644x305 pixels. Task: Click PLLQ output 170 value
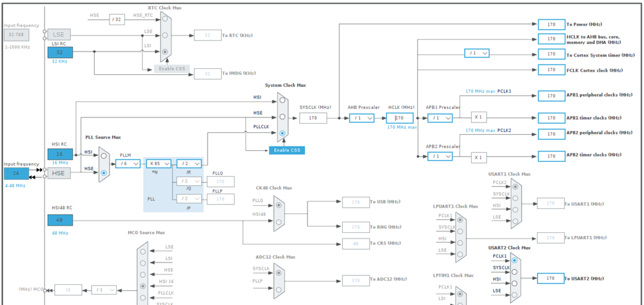point(220,181)
